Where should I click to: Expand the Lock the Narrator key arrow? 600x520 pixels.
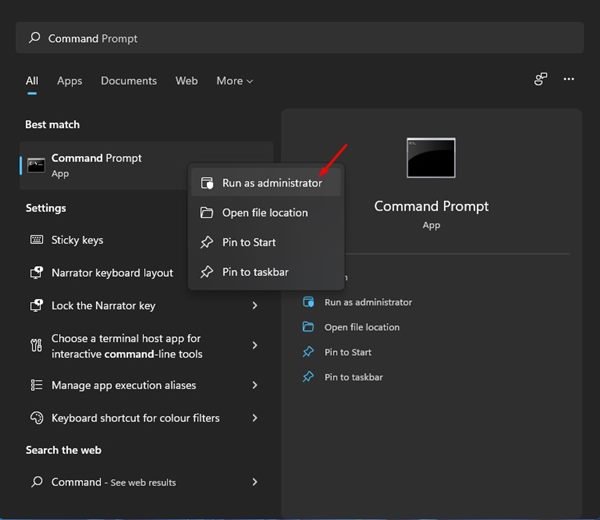[255, 306]
